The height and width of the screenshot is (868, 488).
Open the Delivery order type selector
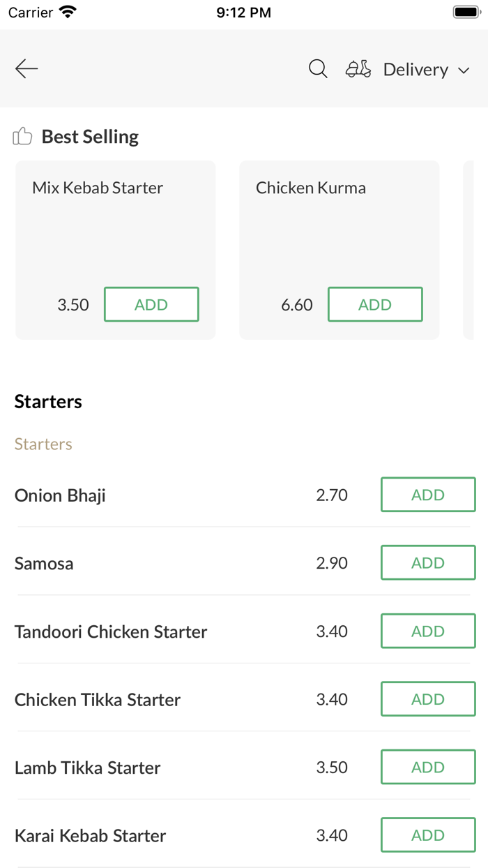[415, 70]
